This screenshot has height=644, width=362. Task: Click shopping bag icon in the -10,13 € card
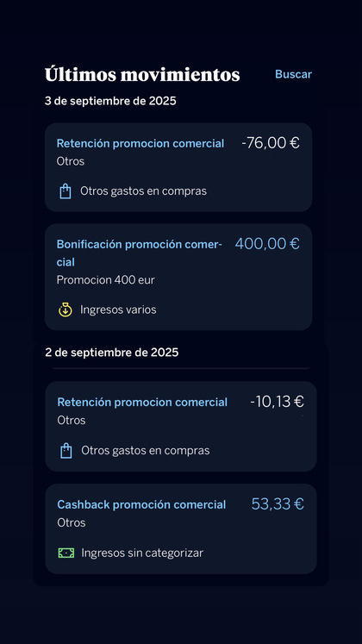coord(66,451)
